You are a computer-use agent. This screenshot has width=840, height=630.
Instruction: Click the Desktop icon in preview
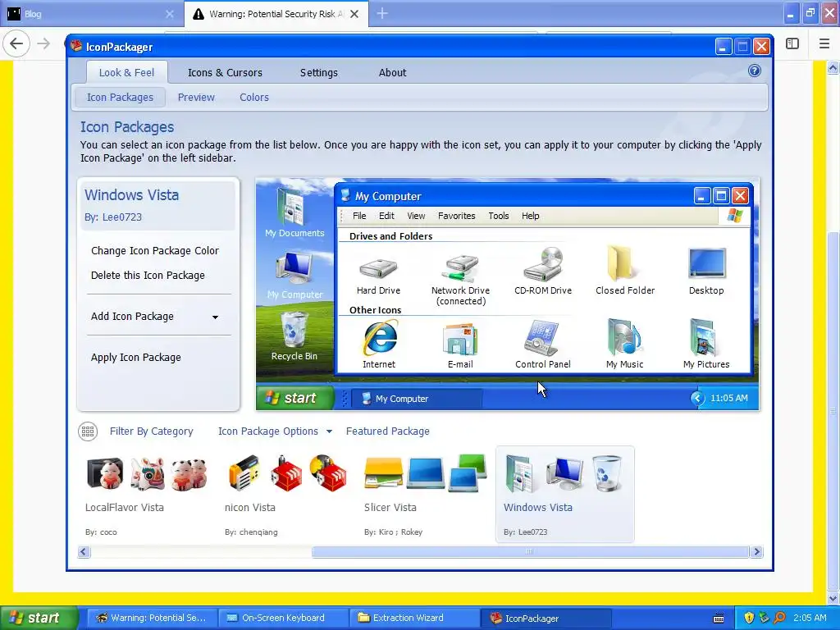pos(706,263)
